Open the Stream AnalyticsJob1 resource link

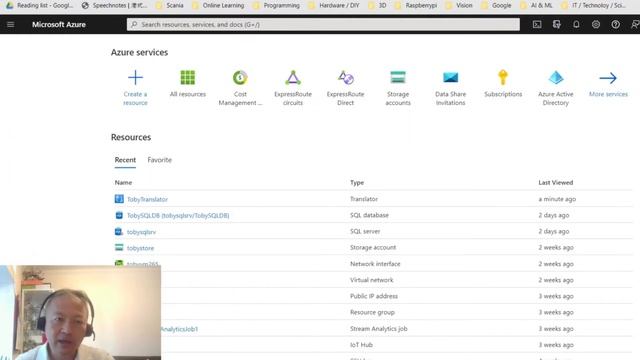179,329
